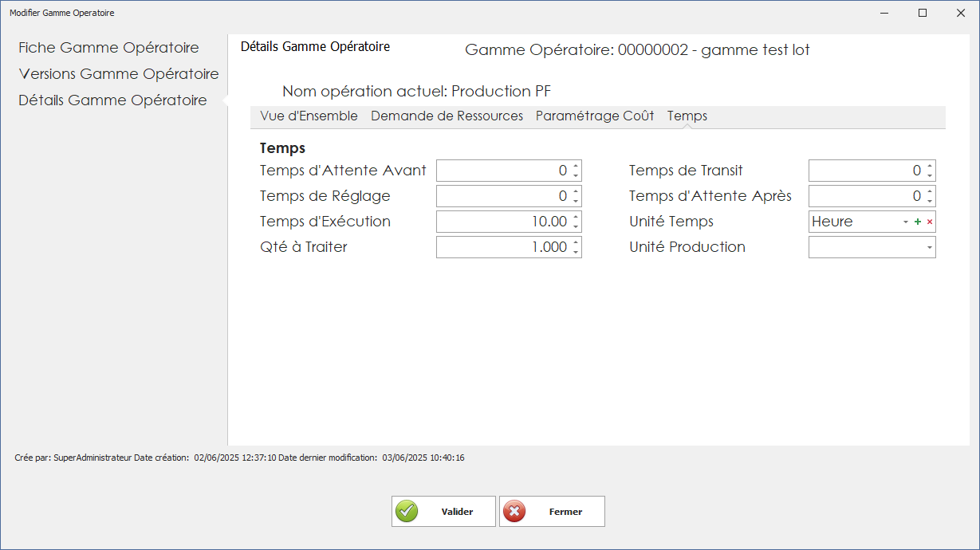Image resolution: width=980 pixels, height=550 pixels.
Task: Click the green checkmark icon on Valider
Action: [407, 510]
